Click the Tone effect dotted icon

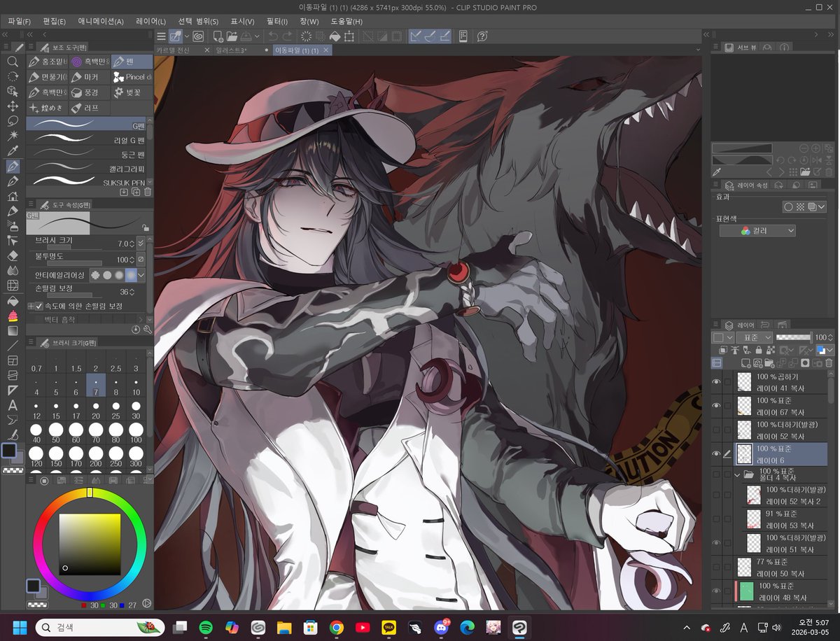tap(800, 207)
